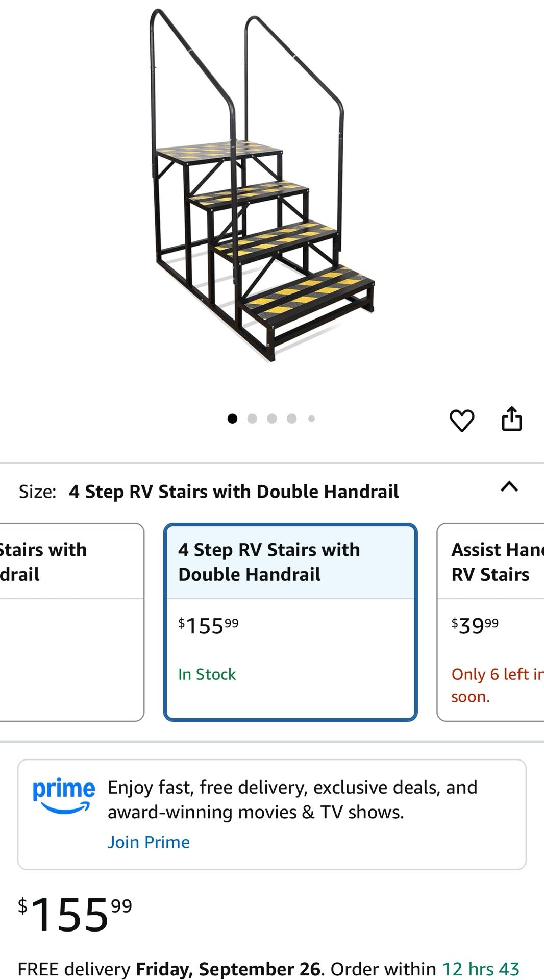Tap the $39.99 price in Assist Handrail card
The image size is (544, 980).
(x=475, y=626)
